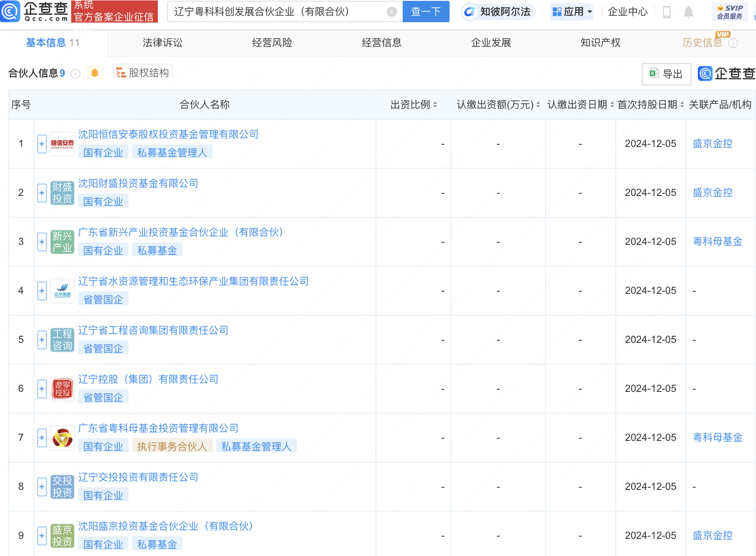Click the 辽水集团 company logo
This screenshot has width=756, height=556.
click(x=62, y=291)
